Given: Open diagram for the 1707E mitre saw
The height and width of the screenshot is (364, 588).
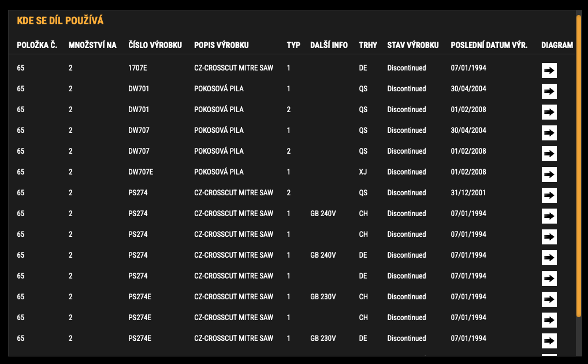Looking at the screenshot, I should pos(549,70).
